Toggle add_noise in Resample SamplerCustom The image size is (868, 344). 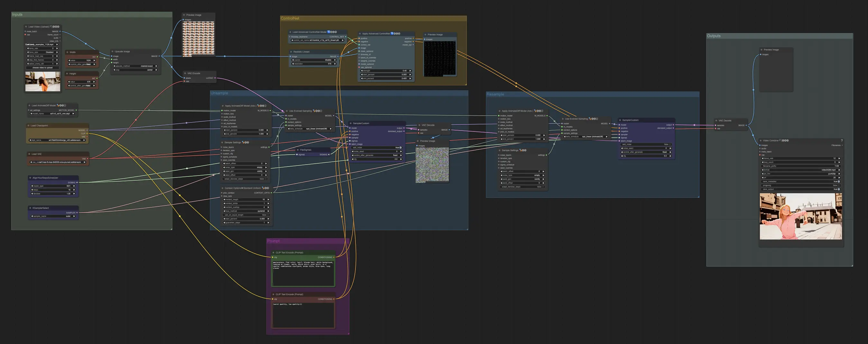click(x=646, y=144)
